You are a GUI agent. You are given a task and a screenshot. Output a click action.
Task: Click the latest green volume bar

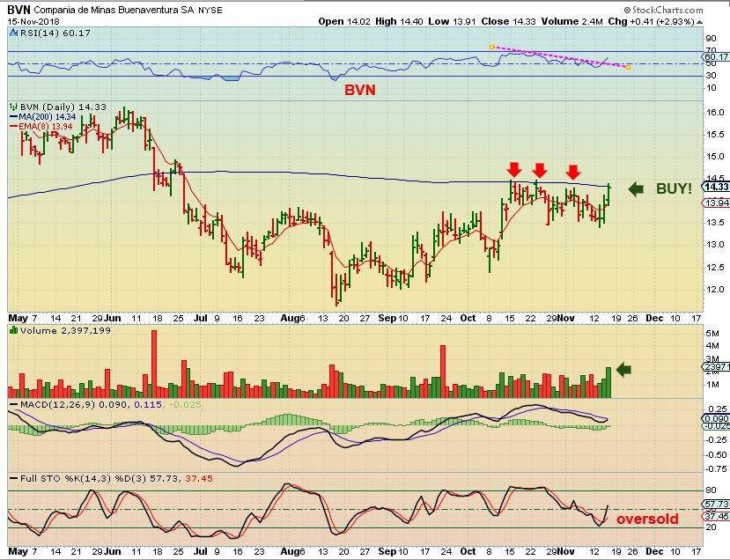coord(608,382)
